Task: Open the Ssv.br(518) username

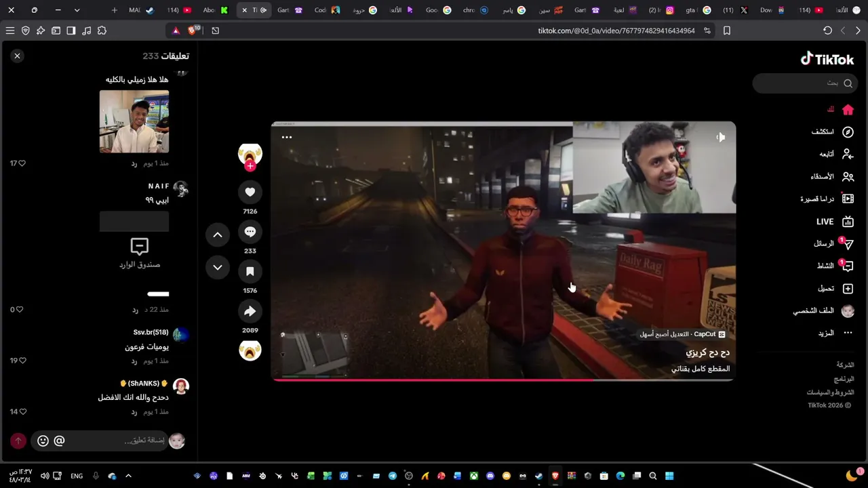Action: pos(151,332)
